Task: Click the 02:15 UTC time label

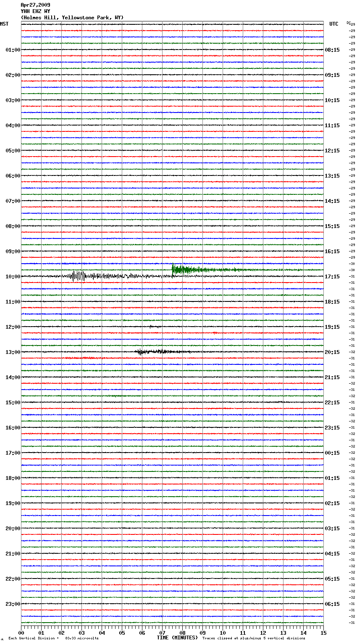Action: (332, 503)
